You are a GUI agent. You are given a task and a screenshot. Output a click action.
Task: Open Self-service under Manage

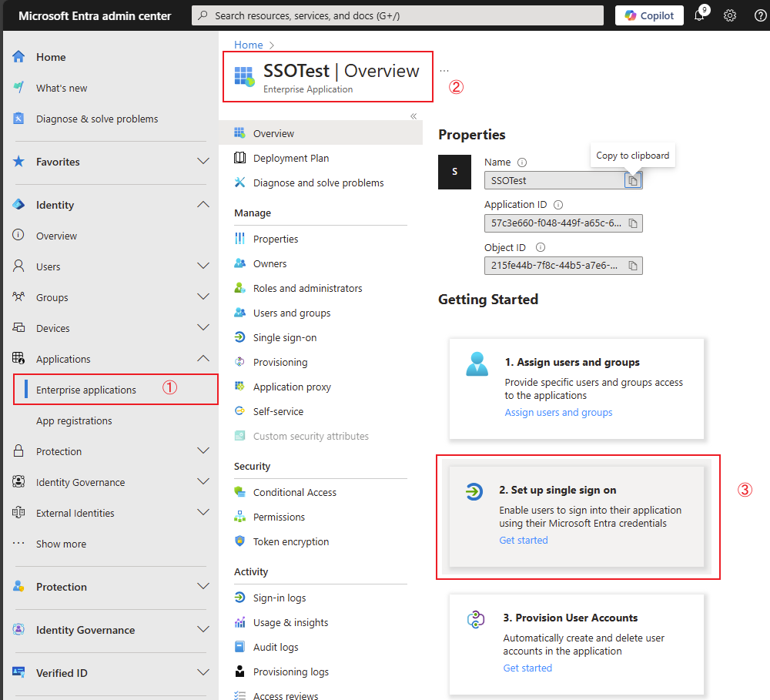coord(278,412)
